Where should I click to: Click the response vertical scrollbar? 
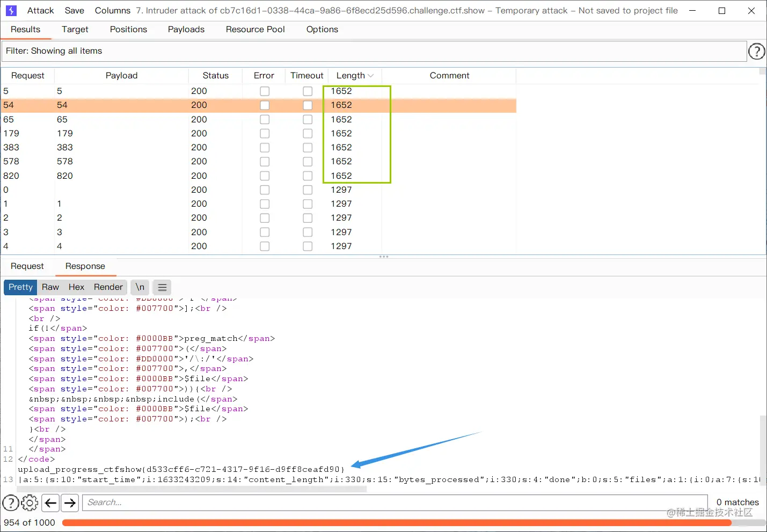[x=763, y=451]
